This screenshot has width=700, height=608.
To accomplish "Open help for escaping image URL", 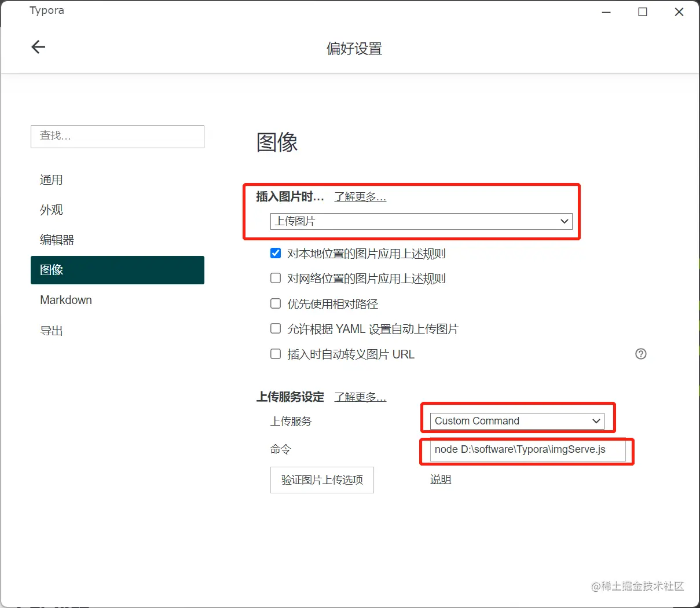I will 641,354.
